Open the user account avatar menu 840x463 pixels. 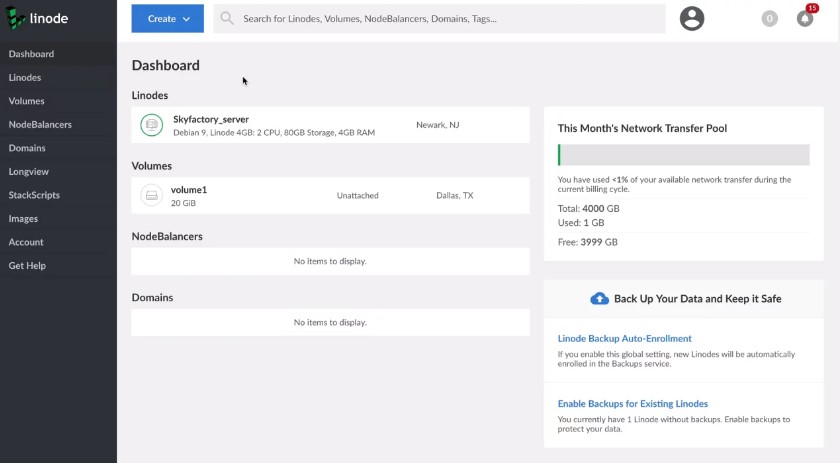(x=692, y=19)
